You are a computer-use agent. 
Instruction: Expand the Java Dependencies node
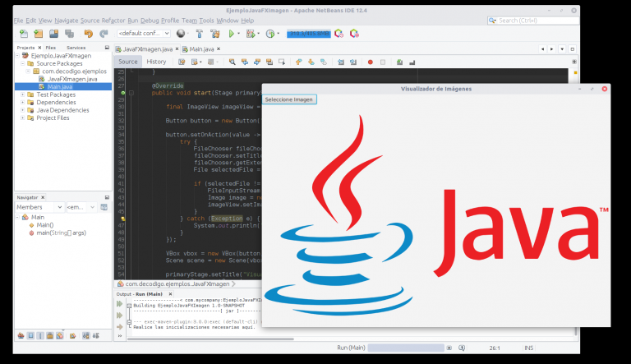click(x=23, y=110)
